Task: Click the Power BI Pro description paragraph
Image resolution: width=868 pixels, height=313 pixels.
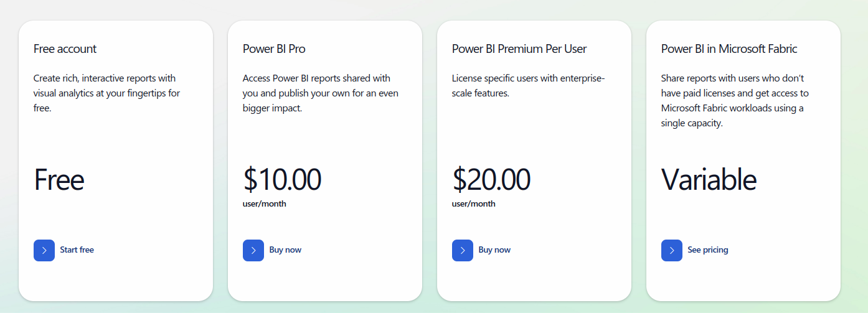Action: click(321, 93)
